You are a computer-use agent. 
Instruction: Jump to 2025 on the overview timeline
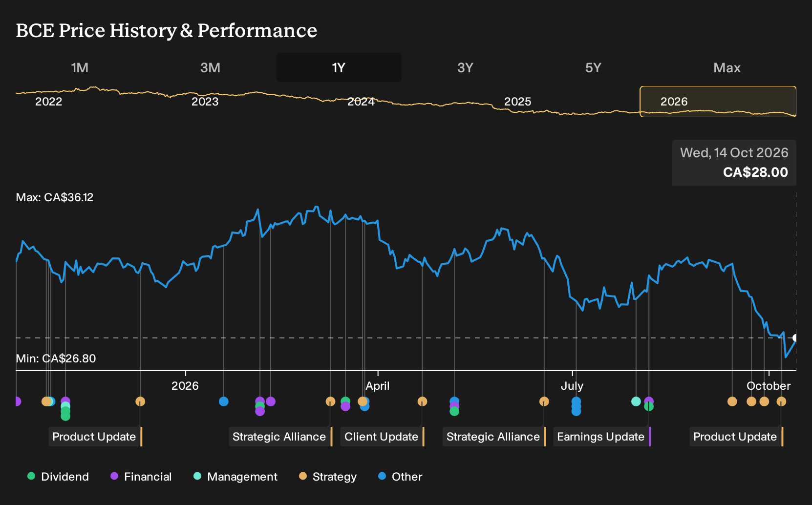(x=517, y=102)
